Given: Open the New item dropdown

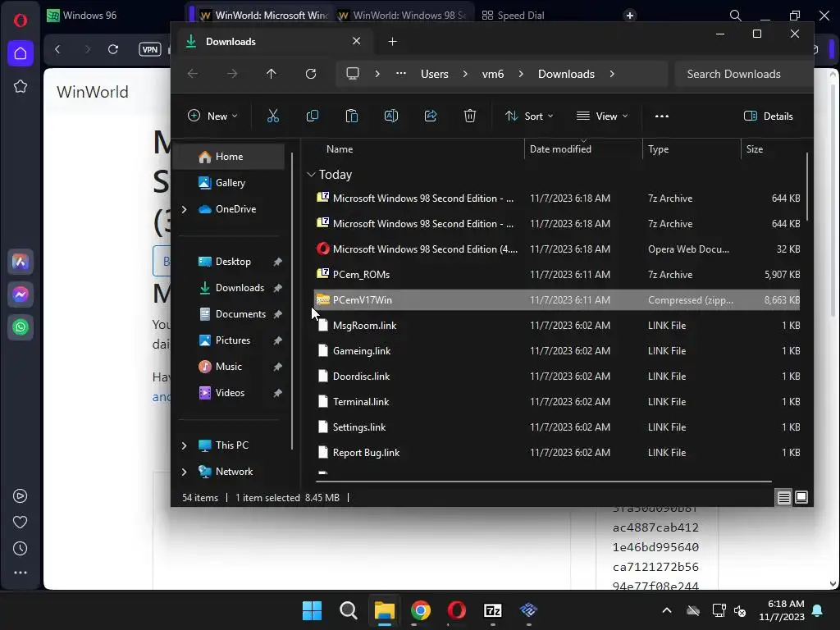Looking at the screenshot, I should click(x=212, y=116).
